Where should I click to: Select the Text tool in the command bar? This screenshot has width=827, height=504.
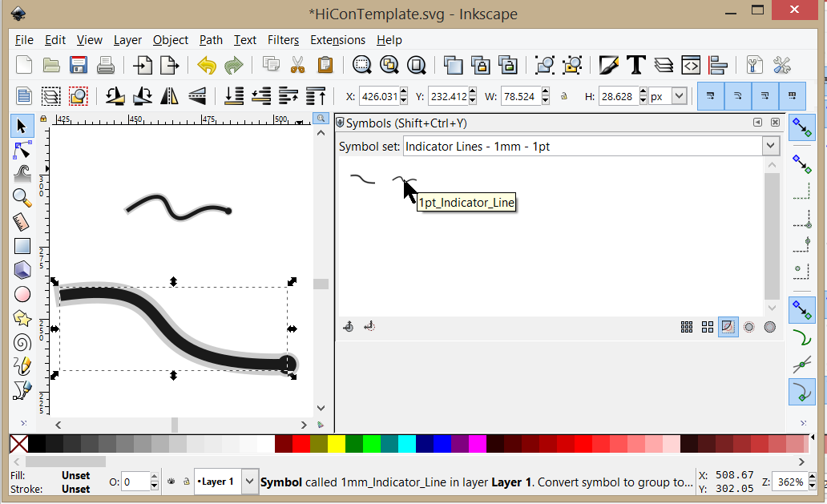637,65
